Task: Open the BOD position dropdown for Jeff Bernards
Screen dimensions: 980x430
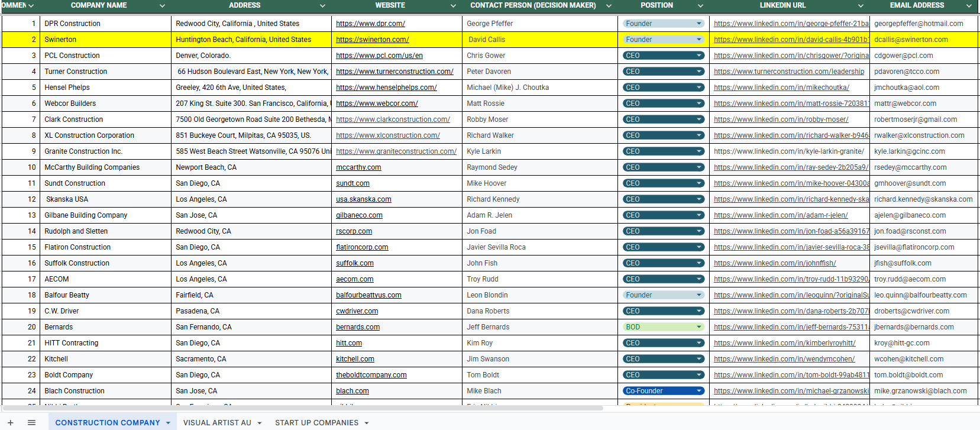Action: pyautogui.click(x=699, y=327)
